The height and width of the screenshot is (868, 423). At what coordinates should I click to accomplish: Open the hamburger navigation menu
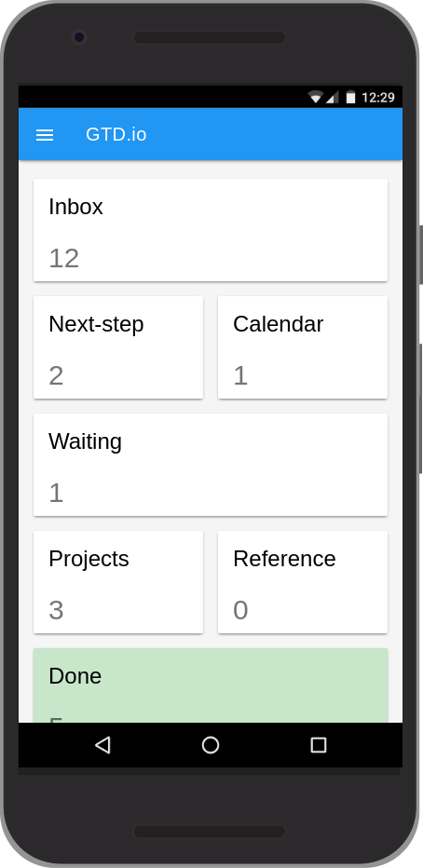pyautogui.click(x=45, y=134)
